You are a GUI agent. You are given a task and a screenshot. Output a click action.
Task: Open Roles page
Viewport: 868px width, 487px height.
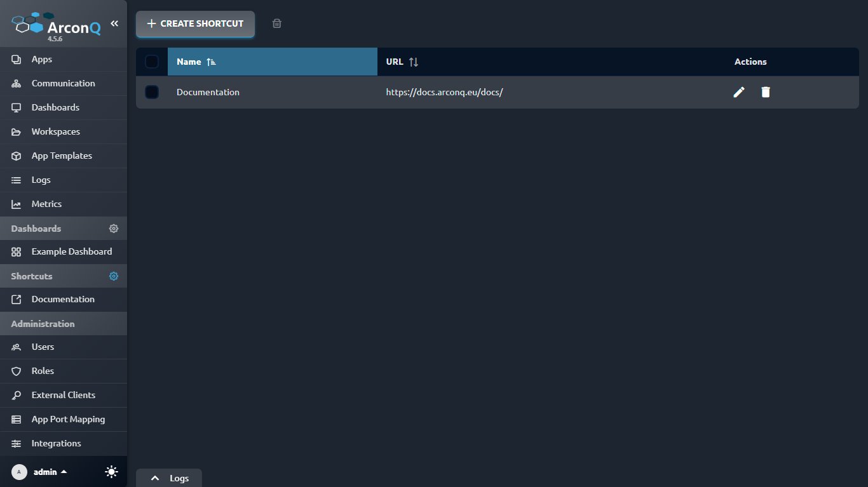64,371
